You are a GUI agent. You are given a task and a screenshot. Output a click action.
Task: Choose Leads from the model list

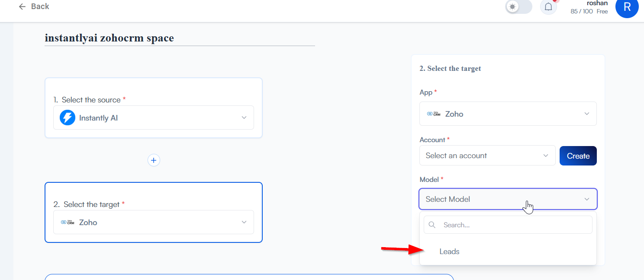pyautogui.click(x=449, y=251)
